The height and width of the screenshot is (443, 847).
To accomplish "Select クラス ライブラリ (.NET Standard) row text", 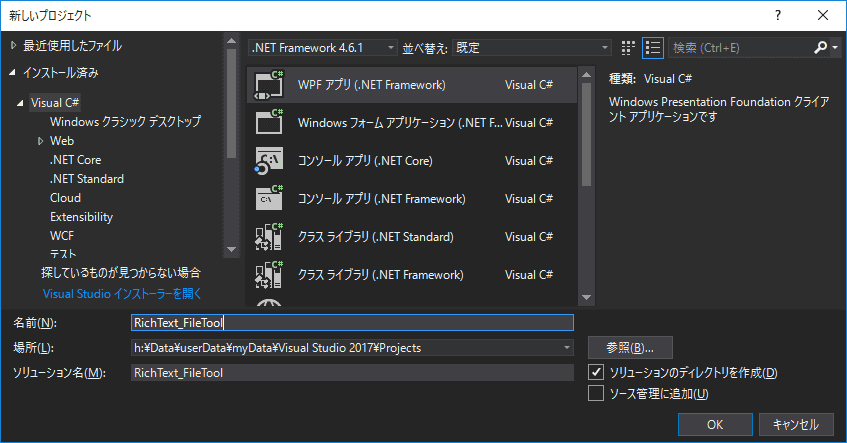I will click(375, 237).
